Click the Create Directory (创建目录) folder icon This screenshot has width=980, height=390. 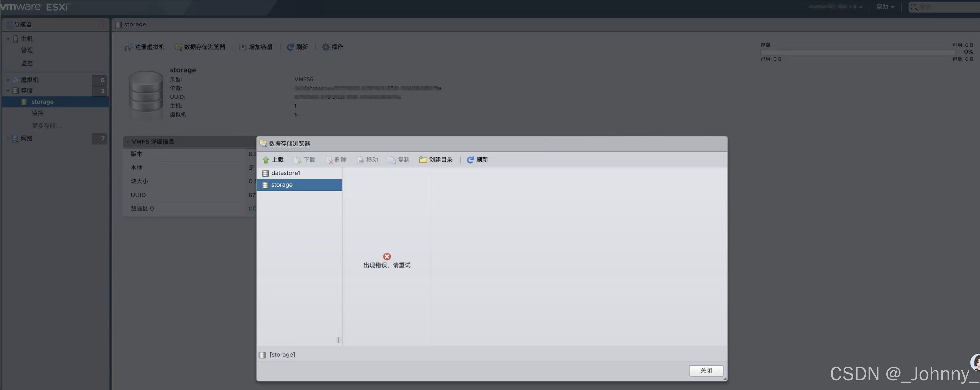click(x=423, y=160)
